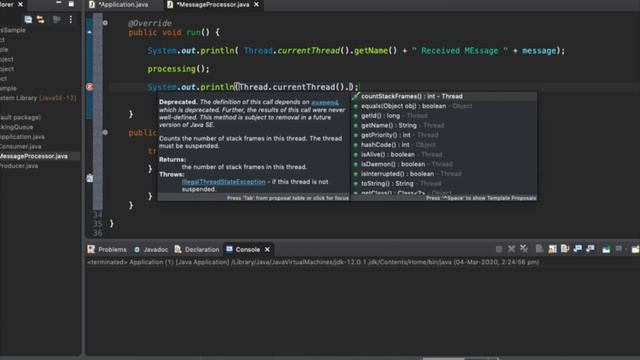Screen dimensions: 640x360
Task: Click the override indicator arrow beside run()
Action: pos(90,31)
